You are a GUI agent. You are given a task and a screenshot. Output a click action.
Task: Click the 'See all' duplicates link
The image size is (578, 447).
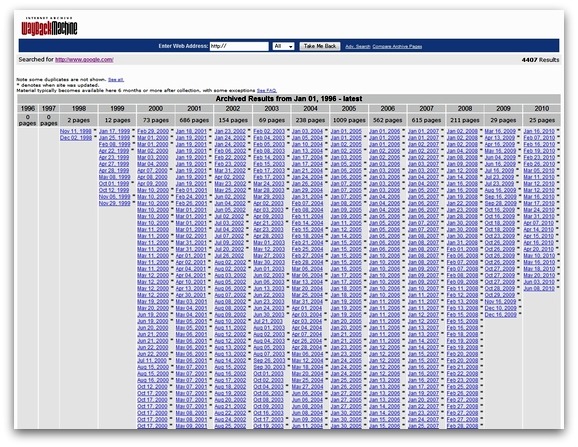pyautogui.click(x=116, y=80)
